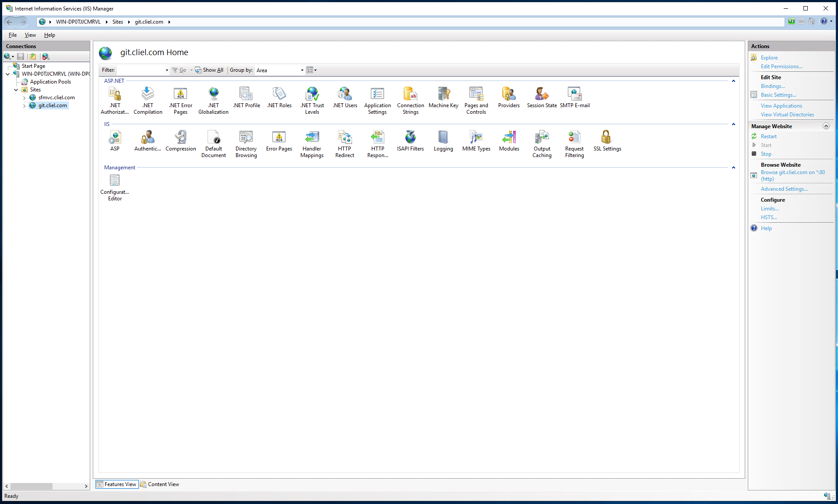Switch to Content View tab
Viewport: 838px width, 504px height.
160,484
